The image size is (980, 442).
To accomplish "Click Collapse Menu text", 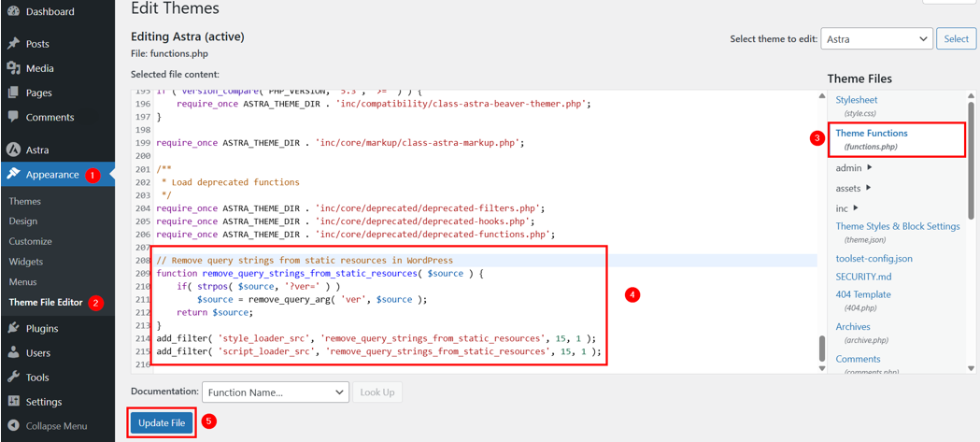I will 56,426.
